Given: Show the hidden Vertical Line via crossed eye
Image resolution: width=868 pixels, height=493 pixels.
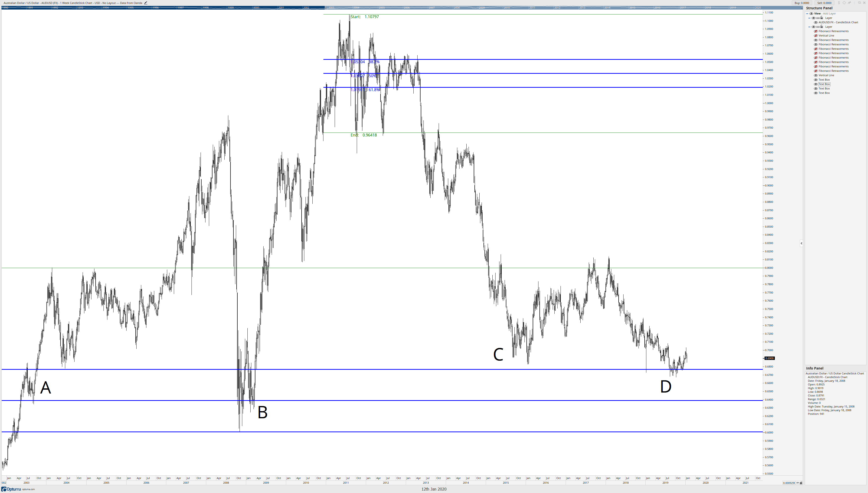Looking at the screenshot, I should (816, 36).
